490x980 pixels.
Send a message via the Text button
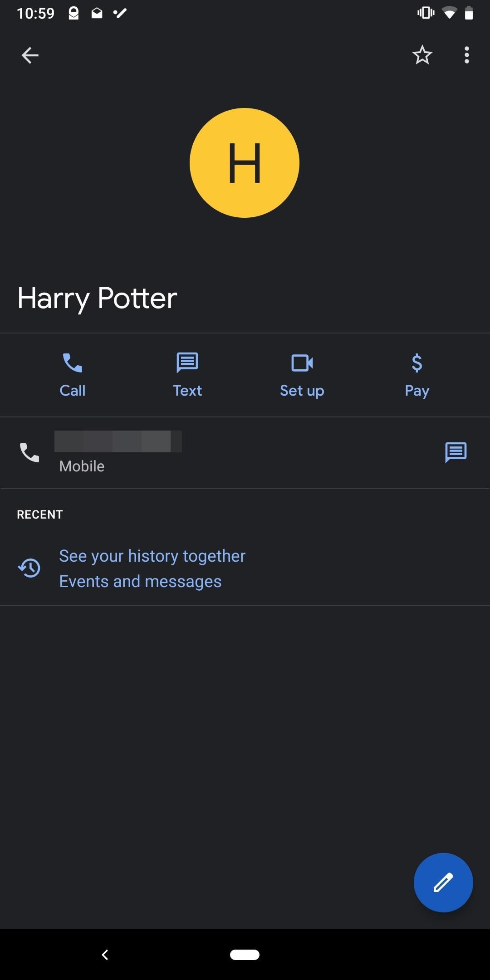pos(187,375)
